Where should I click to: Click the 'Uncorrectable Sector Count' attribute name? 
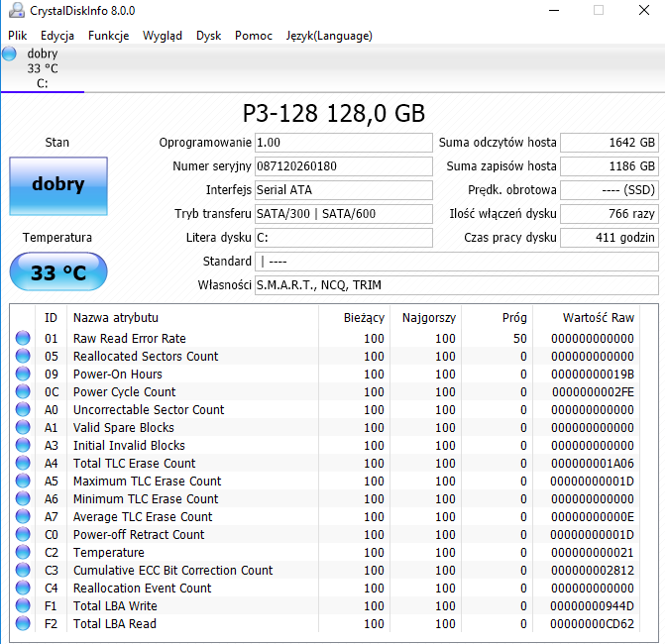pos(149,410)
